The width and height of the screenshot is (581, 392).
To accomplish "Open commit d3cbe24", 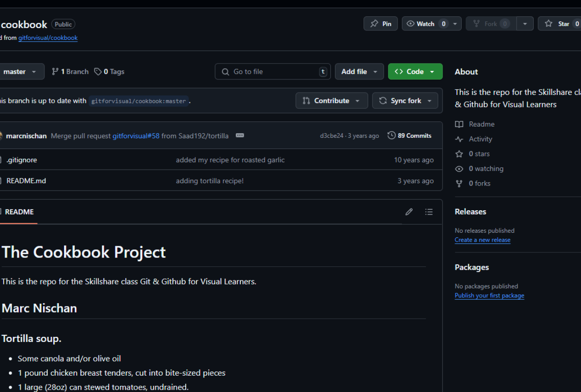I will tap(331, 136).
